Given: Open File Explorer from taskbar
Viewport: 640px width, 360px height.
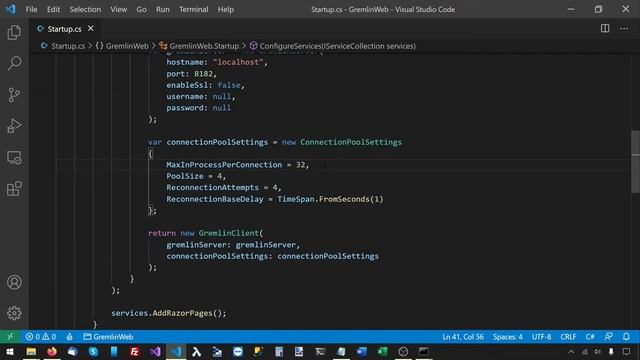Looking at the screenshot, I should tap(31, 351).
